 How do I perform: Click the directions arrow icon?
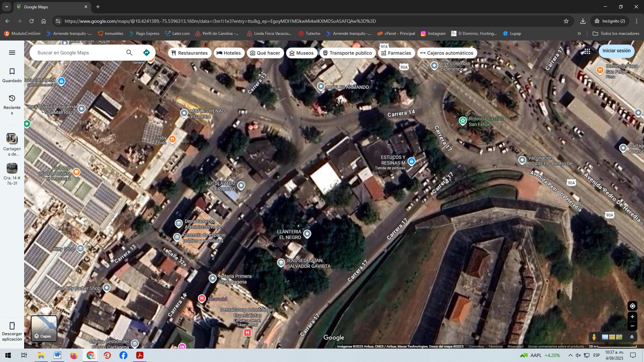(146, 53)
